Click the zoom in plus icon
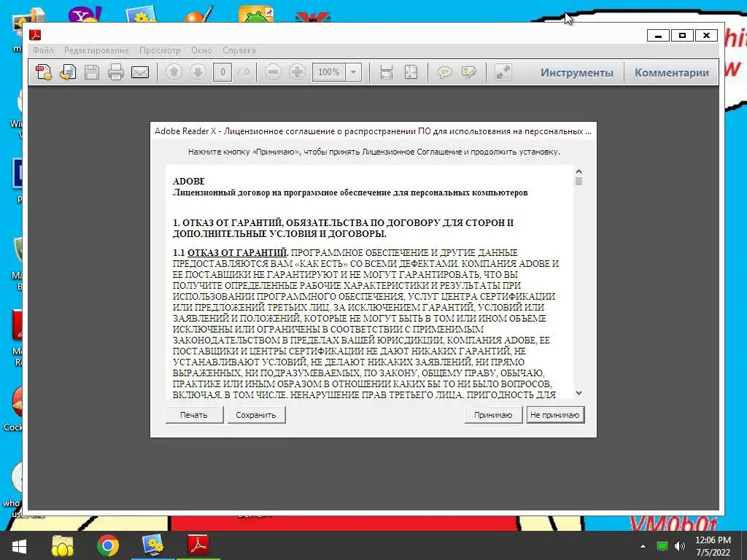Screen dimensions: 747x560 pyautogui.click(x=298, y=72)
